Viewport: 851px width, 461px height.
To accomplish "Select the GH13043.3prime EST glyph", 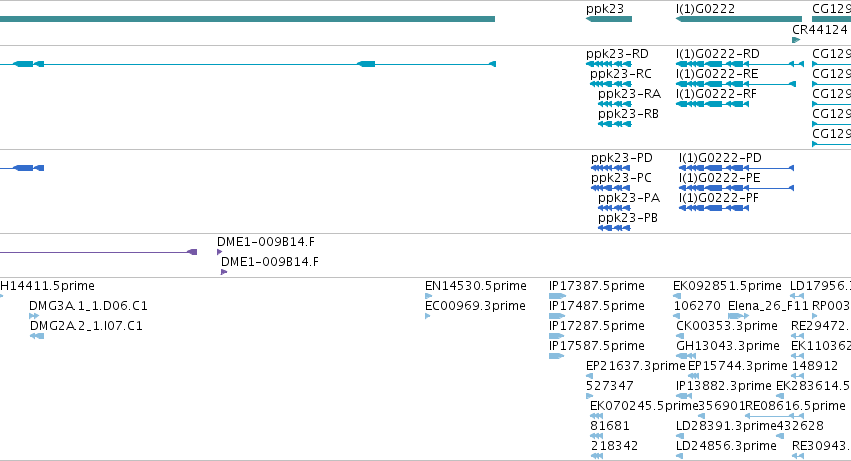I will point(686,356).
